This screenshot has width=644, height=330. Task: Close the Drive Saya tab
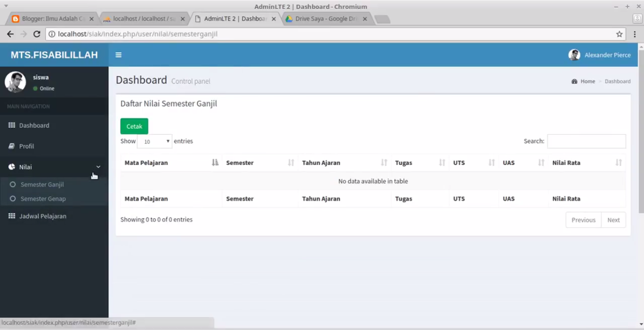point(365,19)
